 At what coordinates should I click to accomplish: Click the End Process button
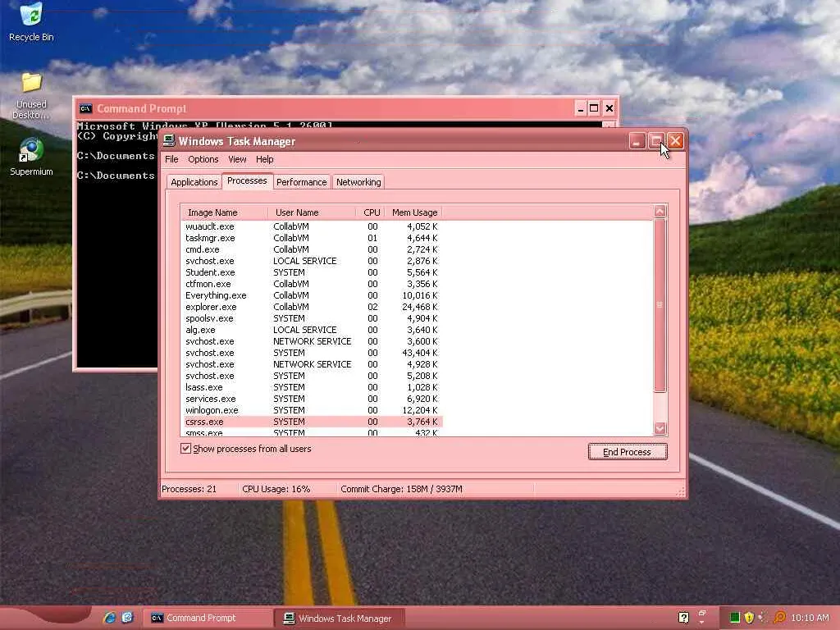coord(628,452)
